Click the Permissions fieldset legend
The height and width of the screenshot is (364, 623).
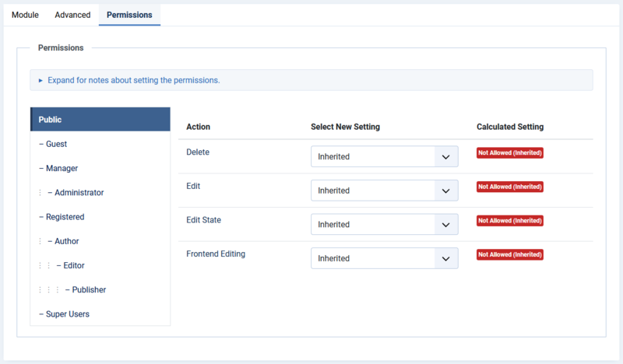[61, 47]
